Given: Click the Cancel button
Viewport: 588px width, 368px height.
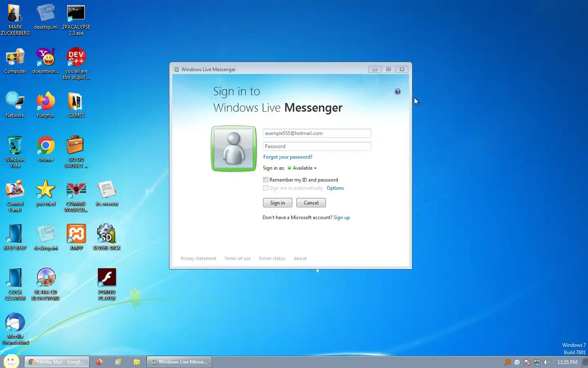Looking at the screenshot, I should (311, 203).
